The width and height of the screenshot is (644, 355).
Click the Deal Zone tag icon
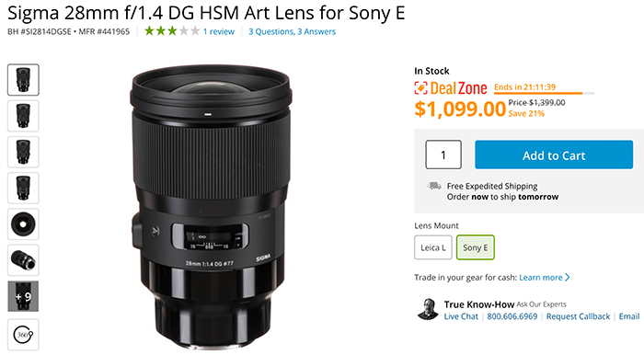tap(421, 87)
